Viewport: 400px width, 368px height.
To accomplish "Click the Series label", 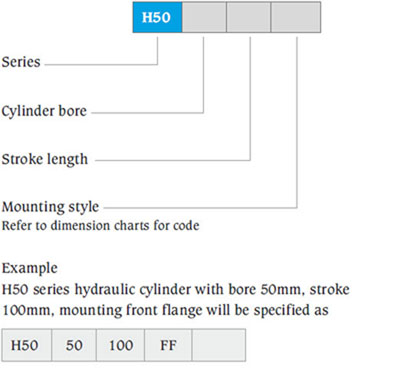I will (21, 62).
